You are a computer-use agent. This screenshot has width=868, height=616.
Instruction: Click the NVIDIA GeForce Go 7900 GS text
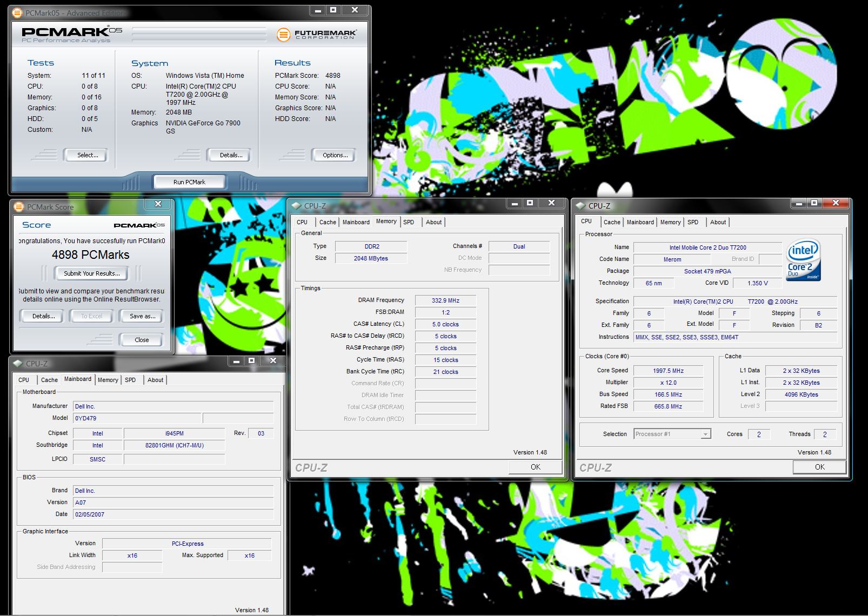(203, 127)
